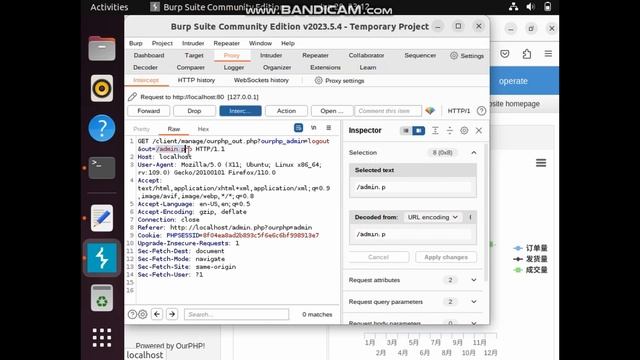This screenshot has width=640, height=360.
Task: Click Cancel in Inspector
Action: tap(378, 257)
